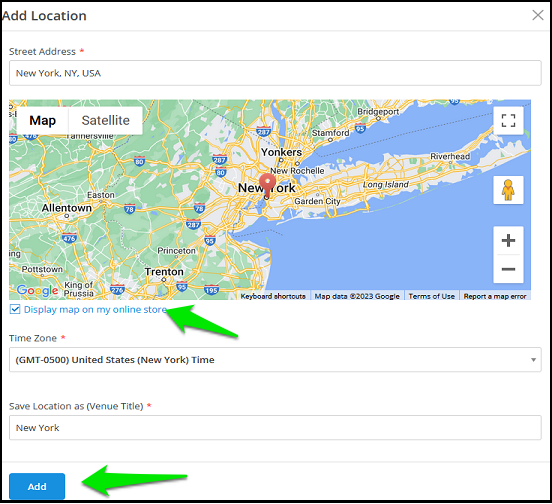This screenshot has width=552, height=504.
Task: Open Keyboard shortcuts on the map
Action: 273,296
